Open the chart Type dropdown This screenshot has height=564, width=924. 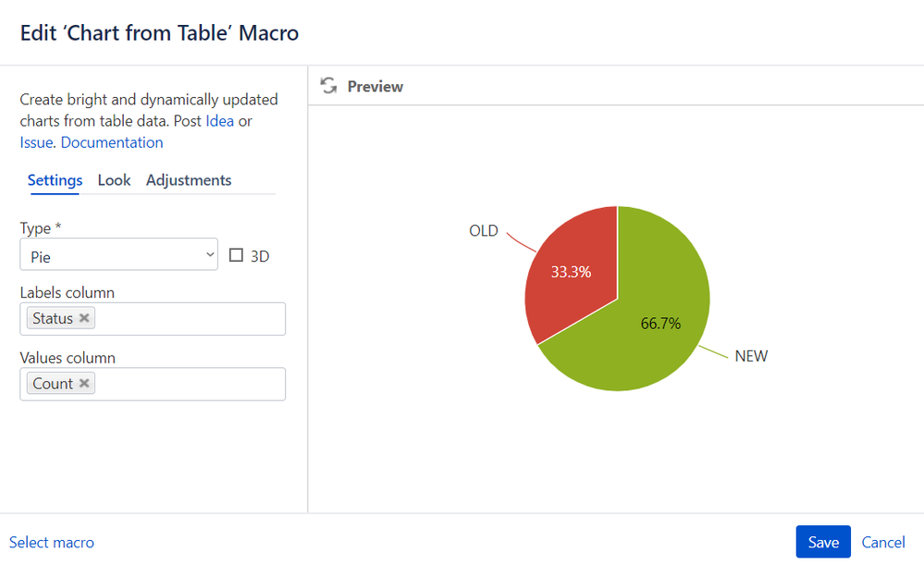click(x=118, y=255)
